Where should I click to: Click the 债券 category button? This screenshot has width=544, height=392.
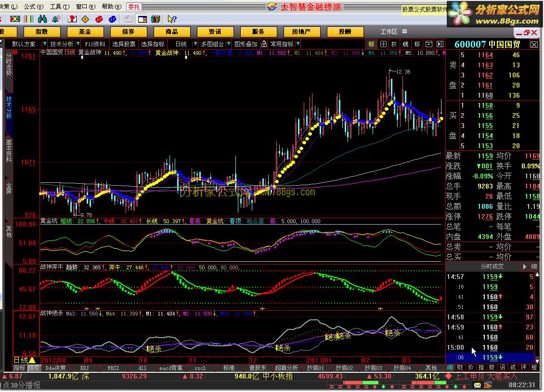(129, 32)
